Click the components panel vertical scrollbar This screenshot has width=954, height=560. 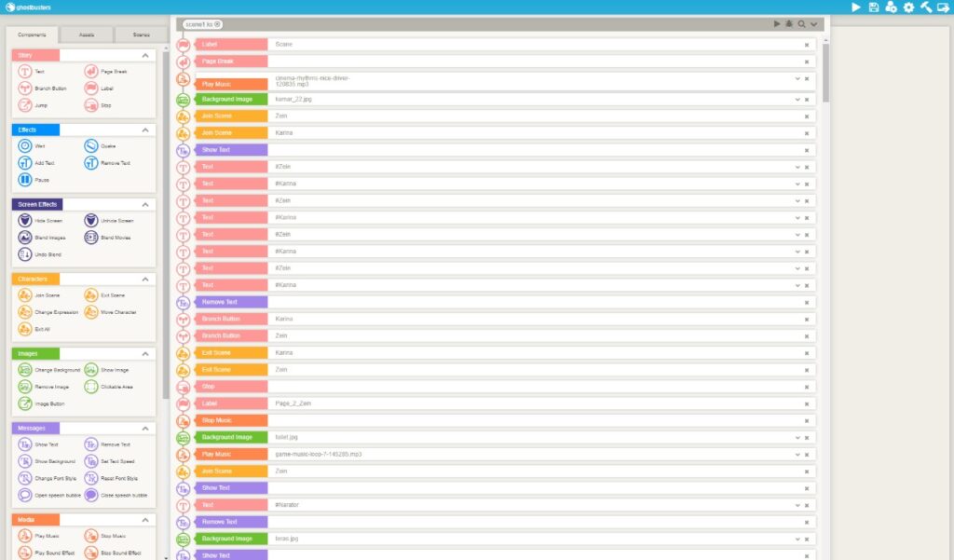pyautogui.click(x=166, y=225)
